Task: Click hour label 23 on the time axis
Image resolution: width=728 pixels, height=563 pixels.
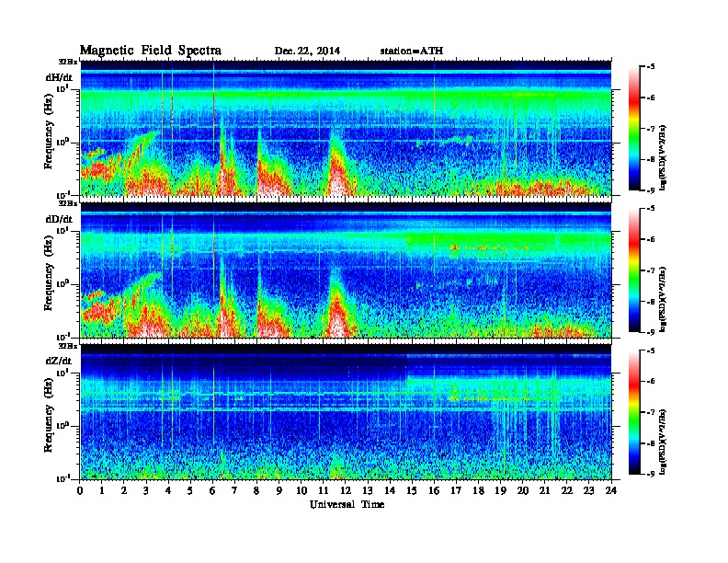Action: [588, 490]
